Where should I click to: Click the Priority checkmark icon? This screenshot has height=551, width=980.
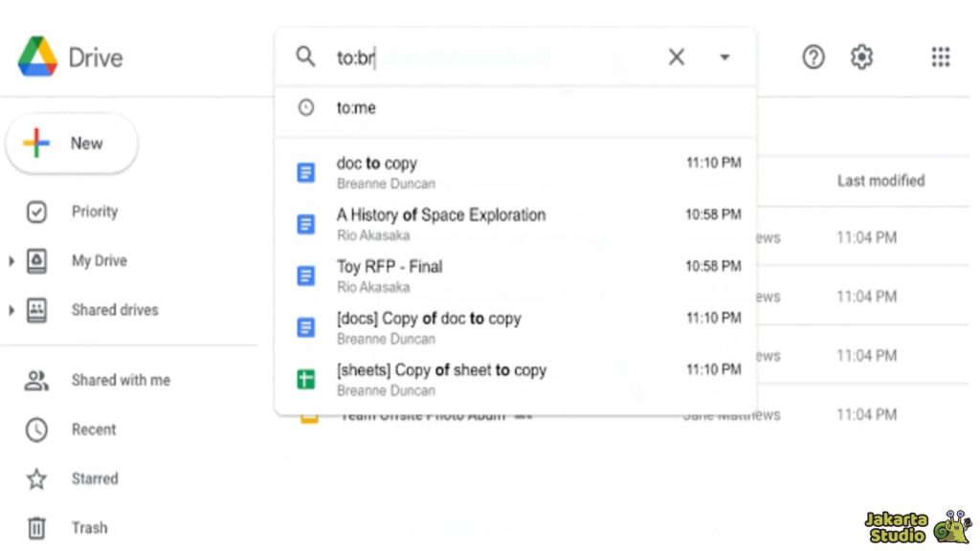point(36,211)
